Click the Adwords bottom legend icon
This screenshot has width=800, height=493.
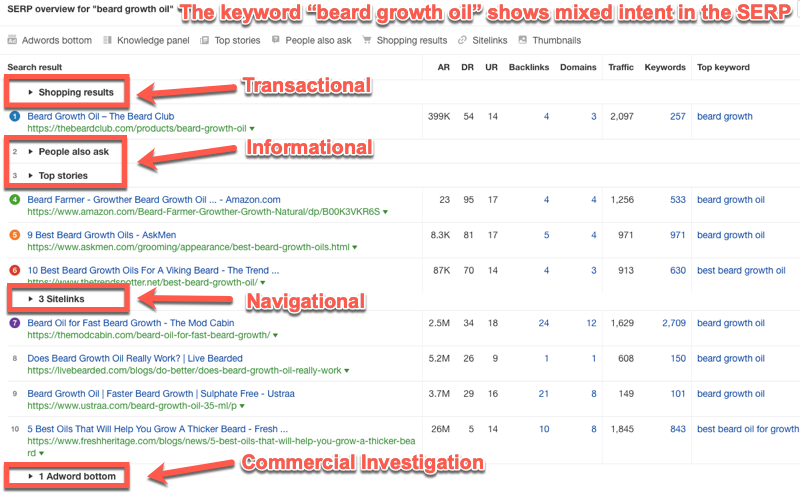click(12, 41)
